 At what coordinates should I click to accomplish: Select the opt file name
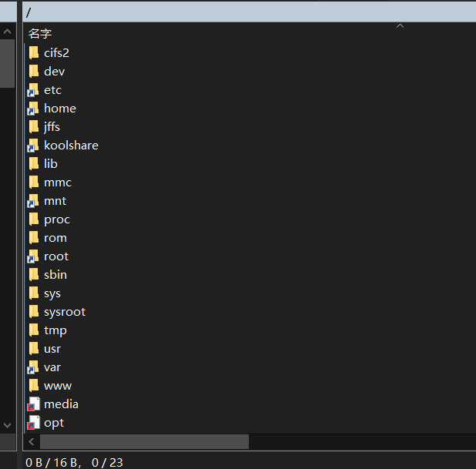(54, 423)
